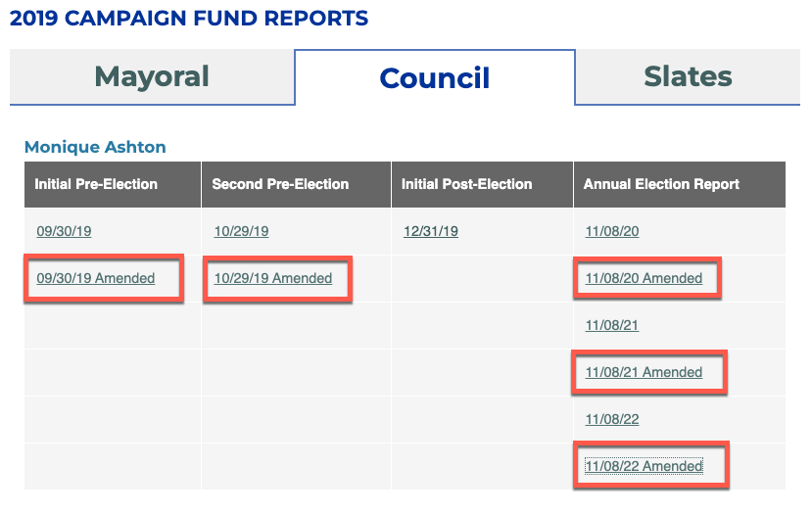Click the Initial Post-Election column header

(467, 184)
